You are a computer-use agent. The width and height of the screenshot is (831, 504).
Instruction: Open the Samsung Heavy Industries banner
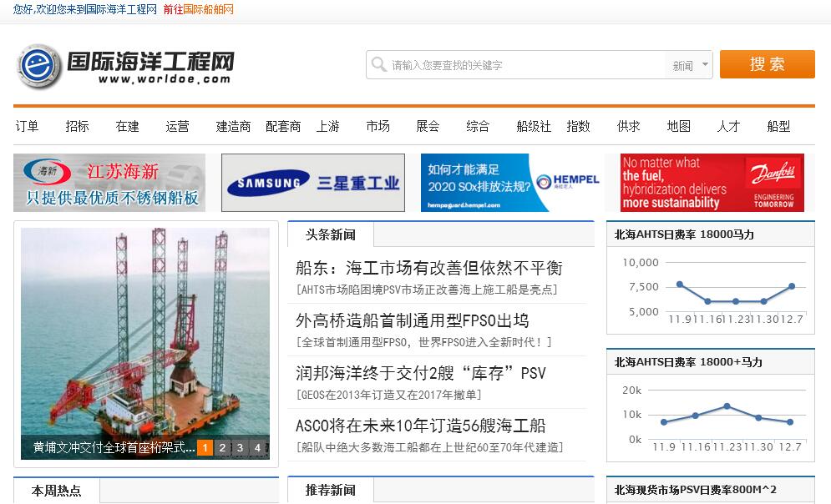coord(313,183)
